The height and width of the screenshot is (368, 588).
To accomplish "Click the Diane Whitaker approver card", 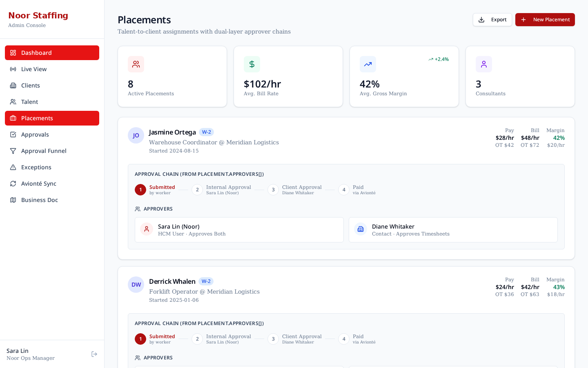I will click(453, 230).
